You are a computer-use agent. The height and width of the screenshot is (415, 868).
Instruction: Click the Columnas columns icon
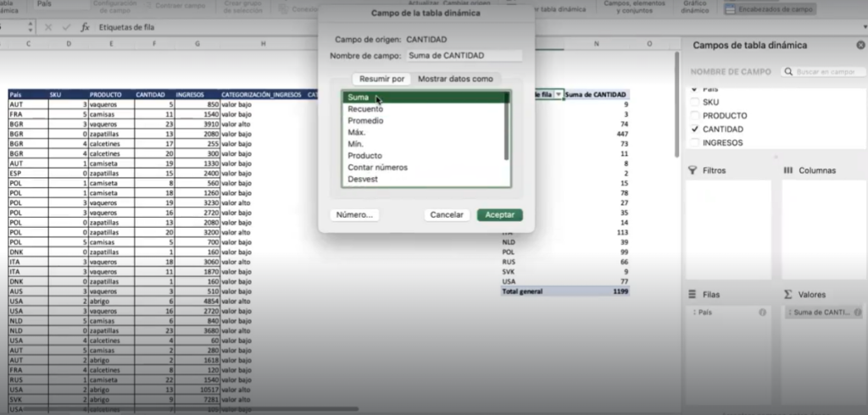pyautogui.click(x=788, y=170)
